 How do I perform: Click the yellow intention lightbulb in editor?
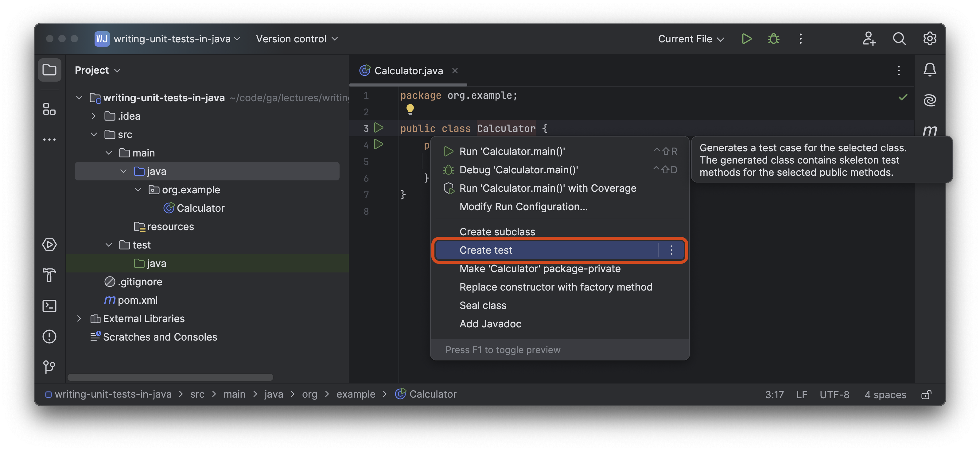click(x=410, y=110)
